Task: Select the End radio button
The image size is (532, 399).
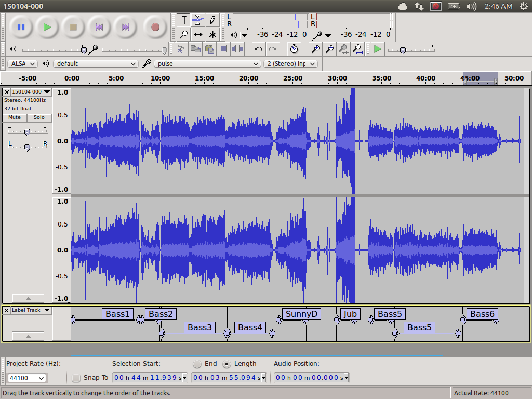Action: point(197,364)
